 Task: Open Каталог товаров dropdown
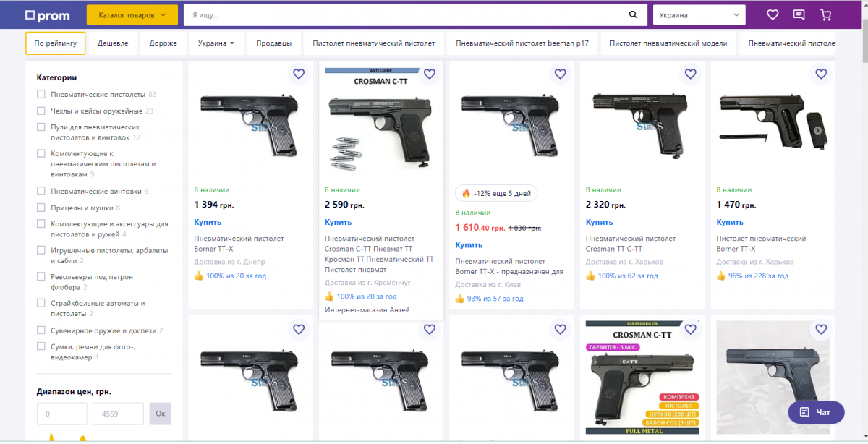click(132, 14)
